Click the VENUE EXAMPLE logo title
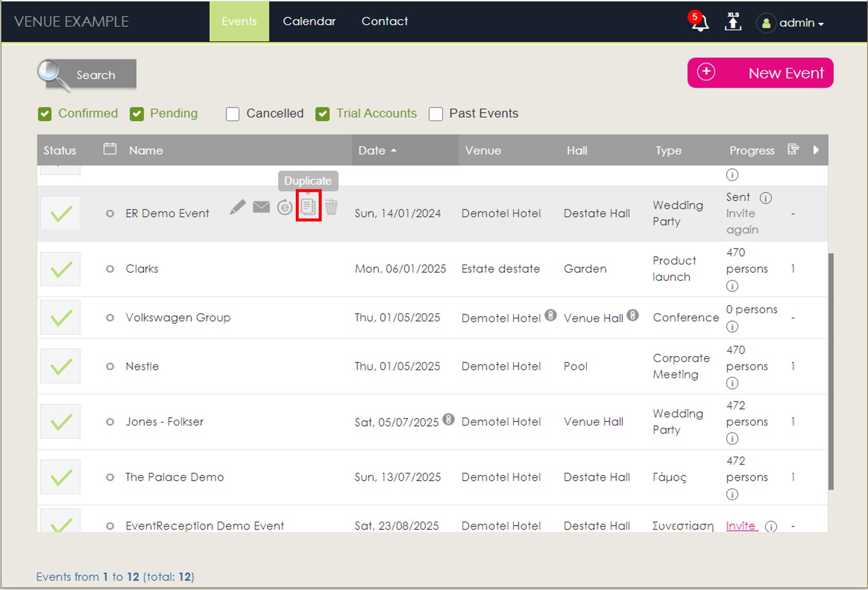The width and height of the screenshot is (868, 590). point(71,22)
